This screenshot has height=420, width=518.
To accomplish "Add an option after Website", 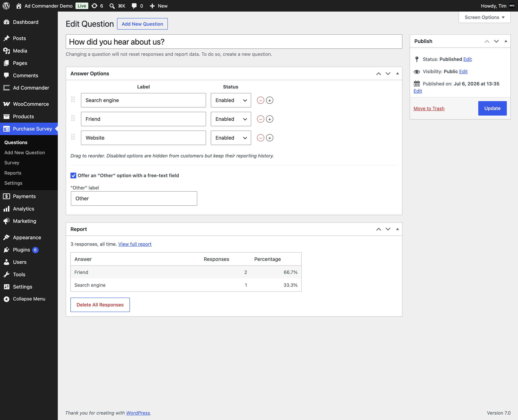I will pos(269,138).
